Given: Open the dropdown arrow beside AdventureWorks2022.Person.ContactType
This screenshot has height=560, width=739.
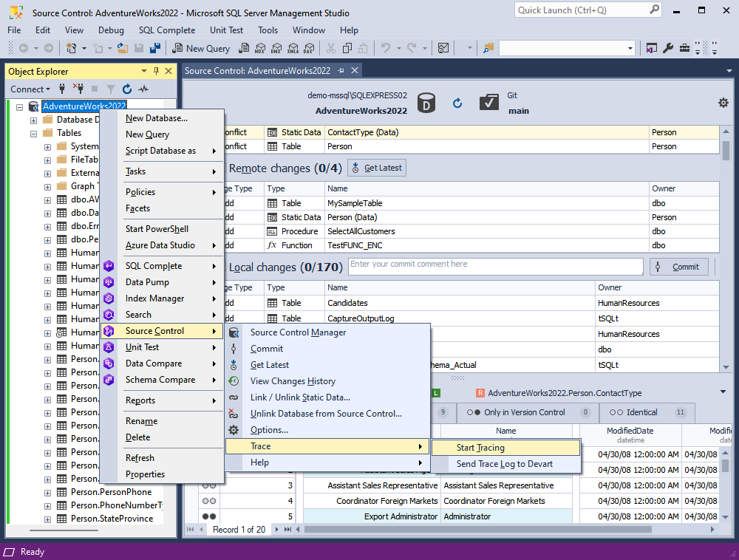Looking at the screenshot, I should [x=723, y=392].
